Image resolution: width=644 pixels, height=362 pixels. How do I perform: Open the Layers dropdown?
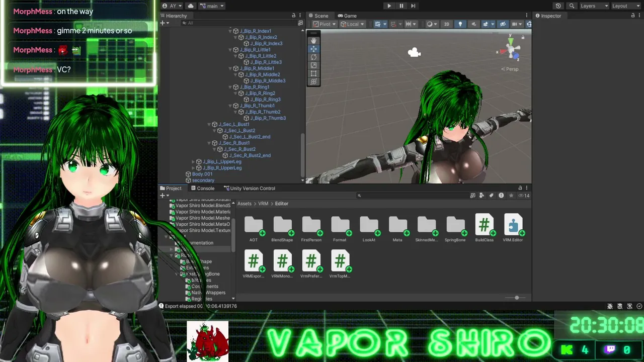coord(594,6)
